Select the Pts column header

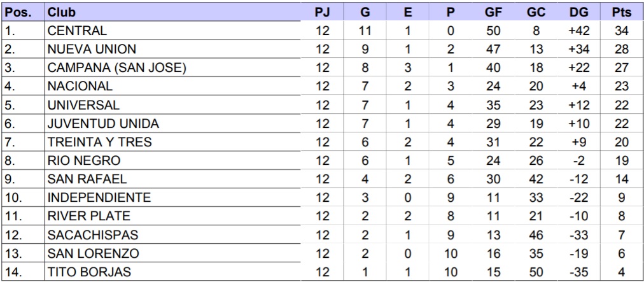pos(622,12)
